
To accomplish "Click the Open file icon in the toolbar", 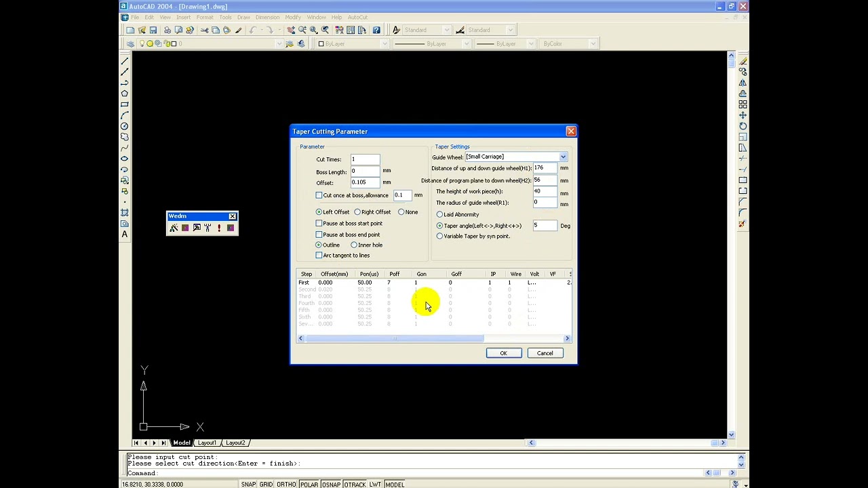I will coord(142,30).
